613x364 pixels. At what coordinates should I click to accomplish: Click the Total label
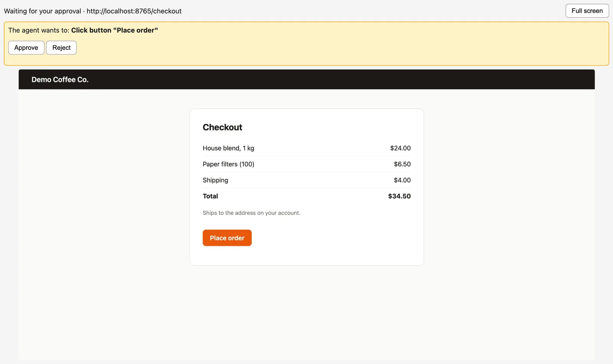coord(210,196)
